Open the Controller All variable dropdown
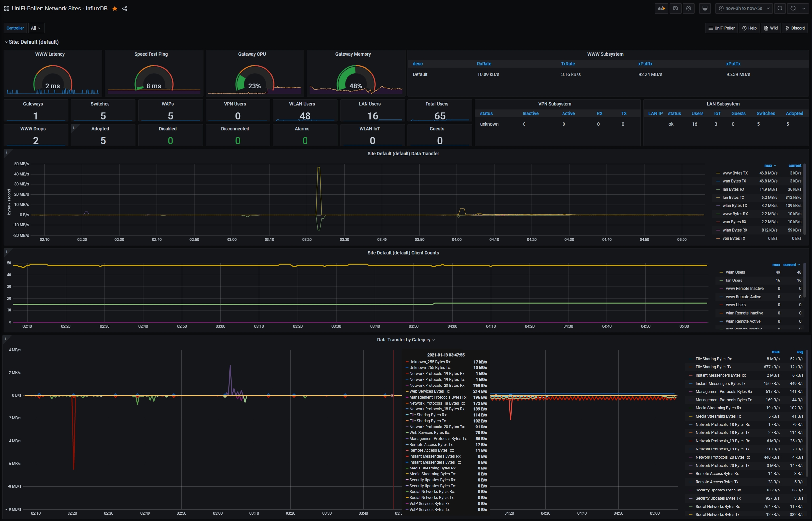The width and height of the screenshot is (812, 521). coord(36,28)
